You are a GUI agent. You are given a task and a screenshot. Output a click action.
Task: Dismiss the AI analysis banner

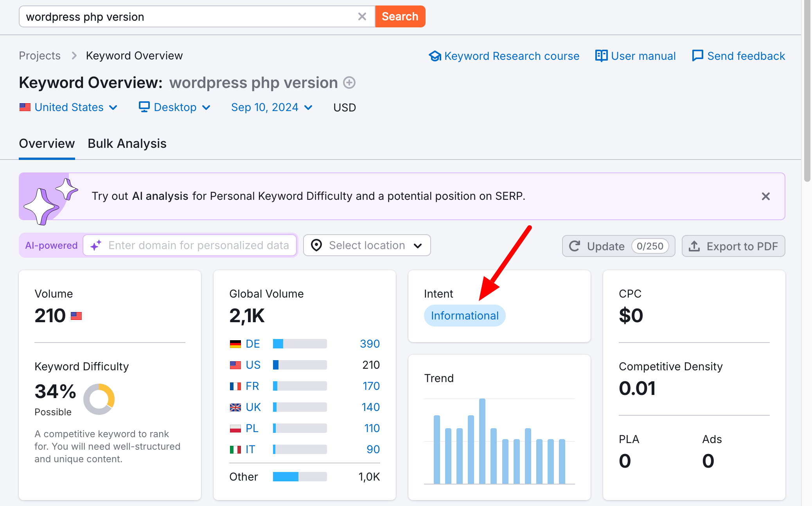766,196
